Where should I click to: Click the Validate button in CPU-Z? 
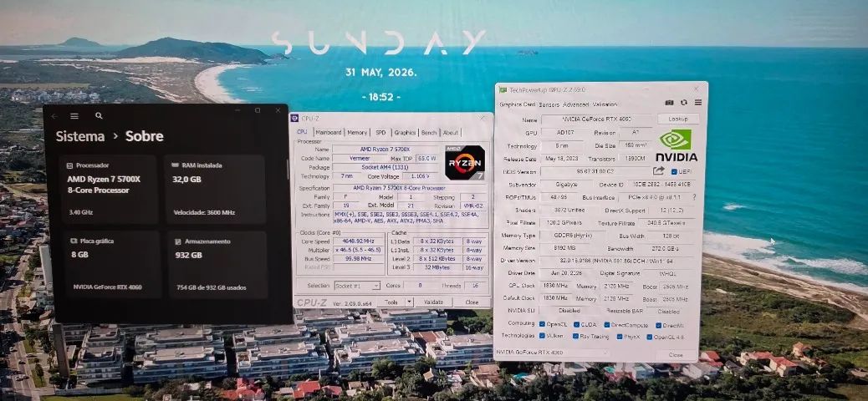(x=433, y=302)
